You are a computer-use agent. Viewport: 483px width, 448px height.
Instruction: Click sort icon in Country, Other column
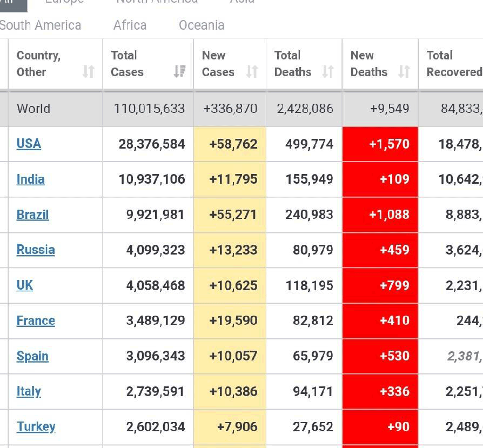coord(89,71)
